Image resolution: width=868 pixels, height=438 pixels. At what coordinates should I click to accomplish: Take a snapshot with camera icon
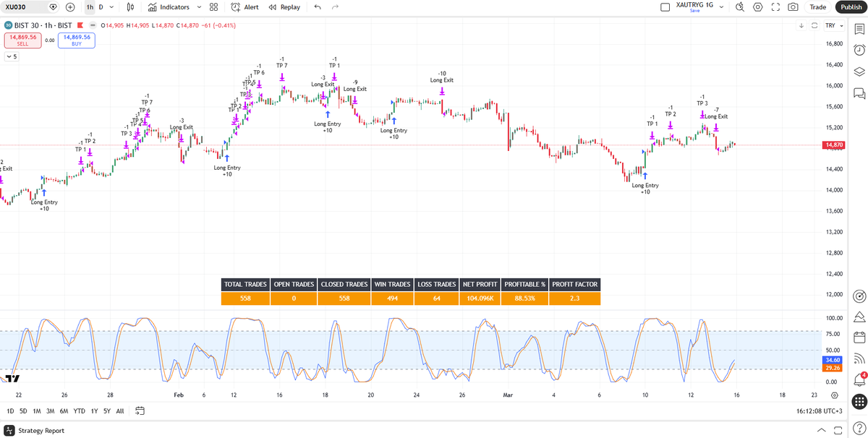(x=793, y=7)
